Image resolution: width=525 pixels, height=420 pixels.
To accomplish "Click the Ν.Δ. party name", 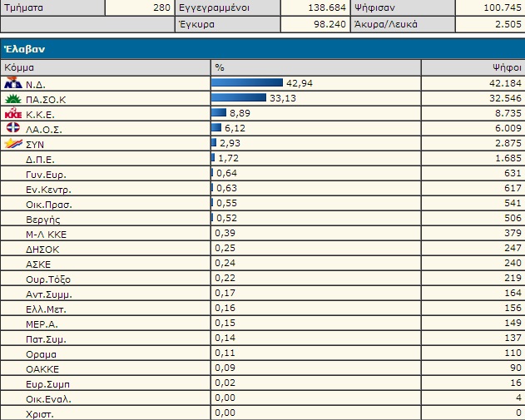I will [36, 85].
